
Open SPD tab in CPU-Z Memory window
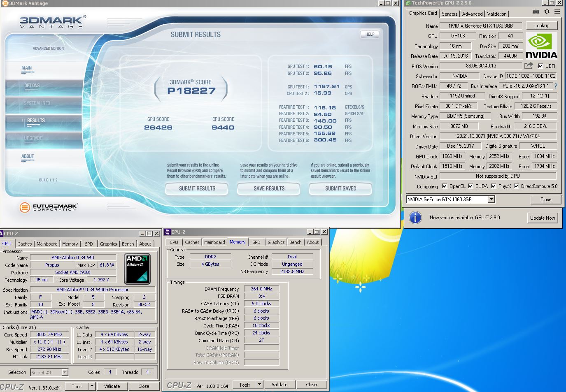pos(256,242)
